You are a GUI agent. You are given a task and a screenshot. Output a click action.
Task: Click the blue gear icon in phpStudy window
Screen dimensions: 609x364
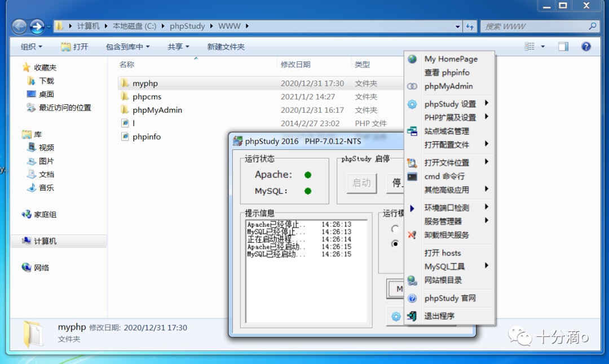point(396,316)
